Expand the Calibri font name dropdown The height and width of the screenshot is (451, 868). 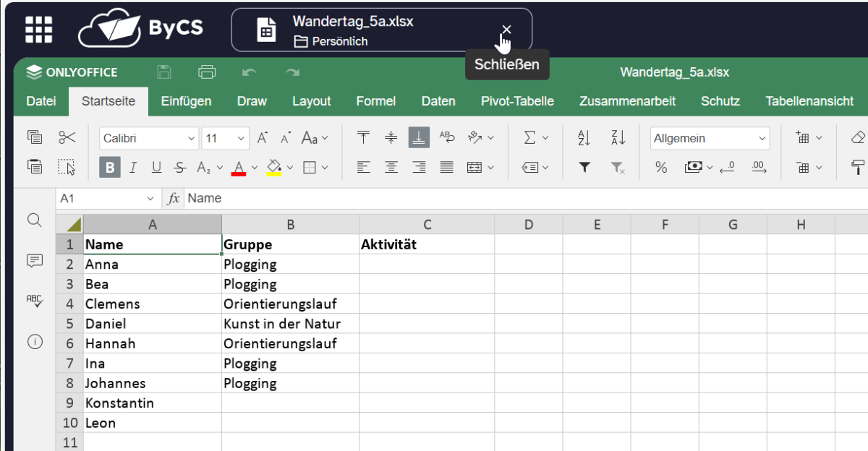(x=191, y=138)
